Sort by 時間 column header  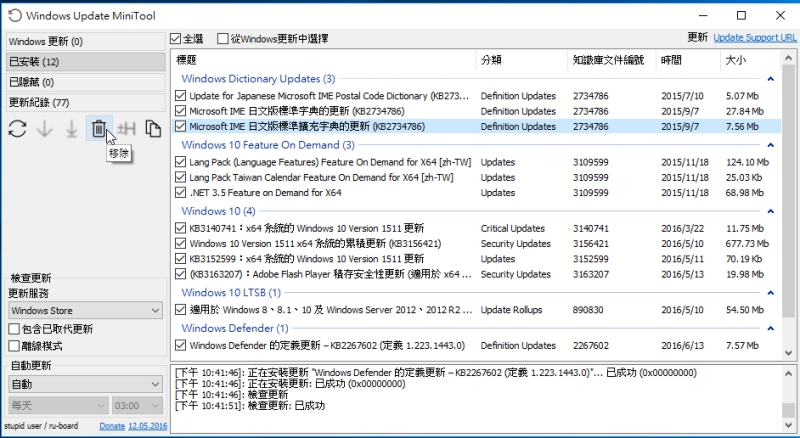pos(688,60)
